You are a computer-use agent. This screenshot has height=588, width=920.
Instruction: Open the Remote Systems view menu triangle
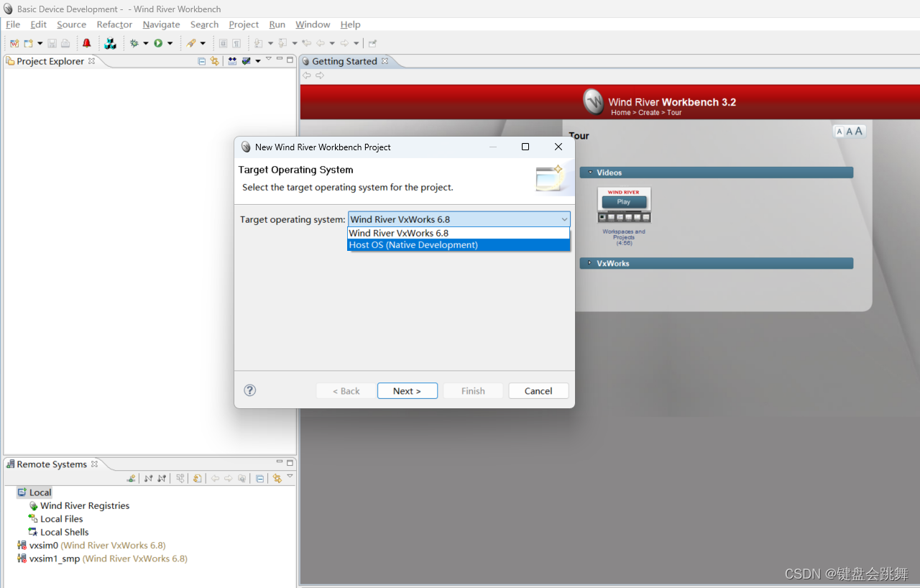(x=290, y=476)
